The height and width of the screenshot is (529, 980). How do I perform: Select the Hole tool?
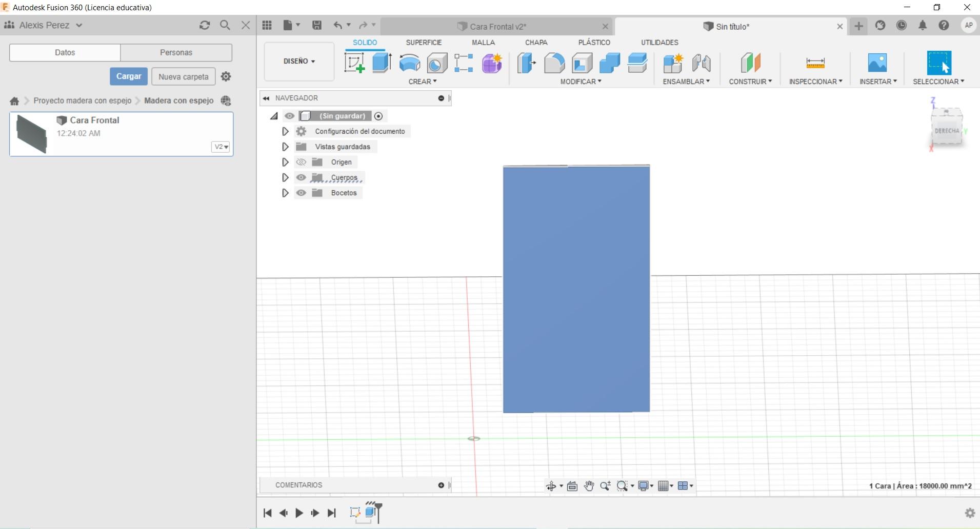437,63
